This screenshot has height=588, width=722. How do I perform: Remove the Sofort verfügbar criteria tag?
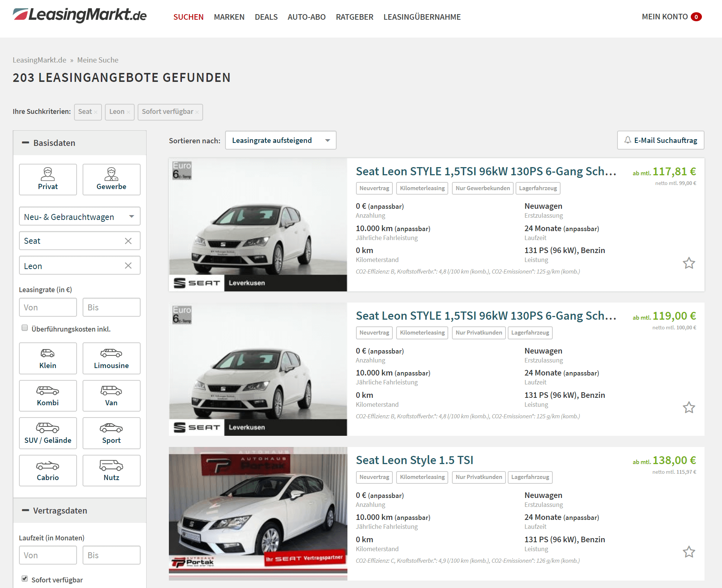[197, 112]
